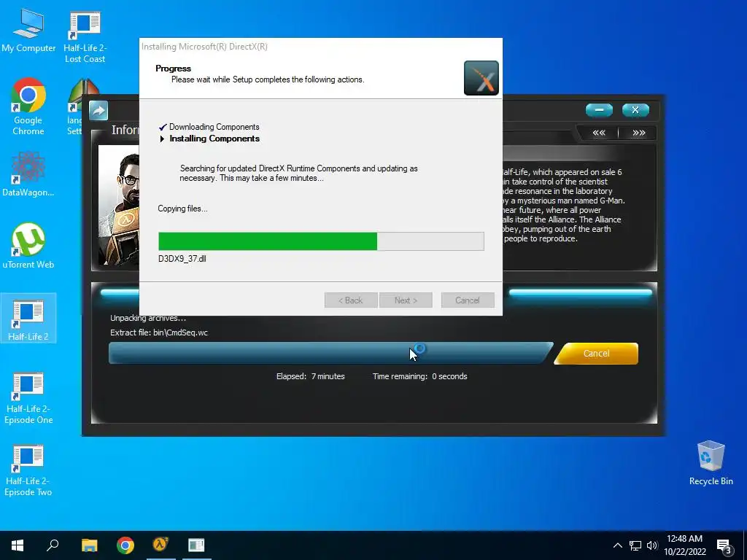Viewport: 747px width, 560px height.
Task: Click 'Extract file: bin\CmdSeq.wc' text
Action: click(x=158, y=332)
